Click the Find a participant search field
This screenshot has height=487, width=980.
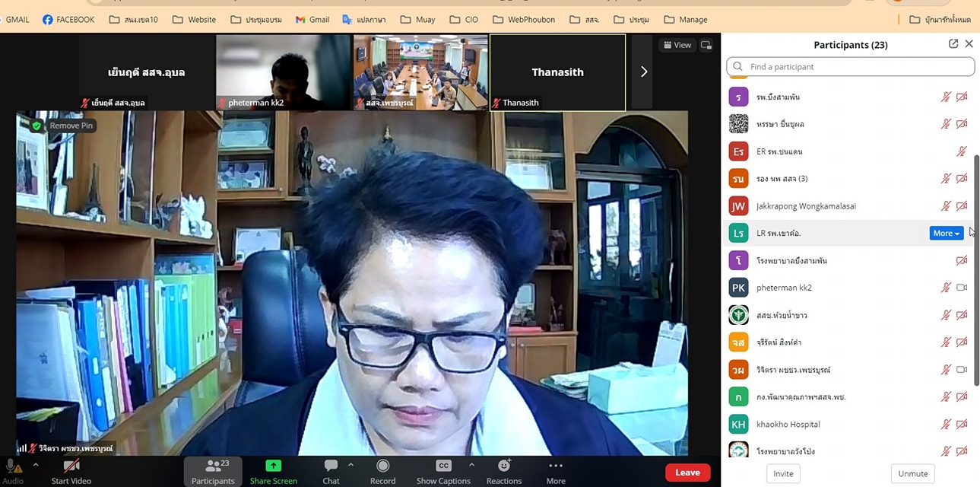tap(850, 67)
